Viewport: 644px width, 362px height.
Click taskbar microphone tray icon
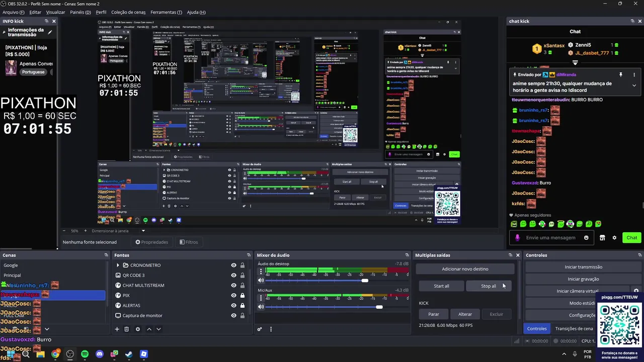pyautogui.click(x=574, y=354)
